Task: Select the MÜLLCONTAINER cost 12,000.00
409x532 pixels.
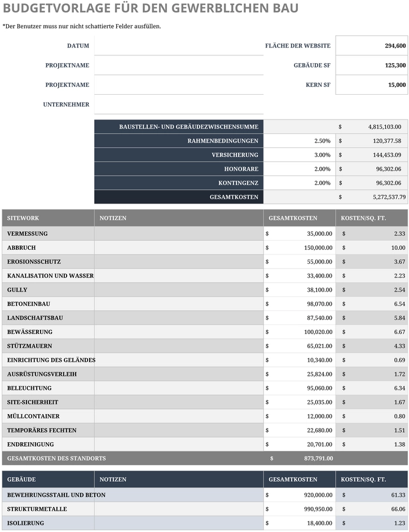Action: click(x=300, y=416)
